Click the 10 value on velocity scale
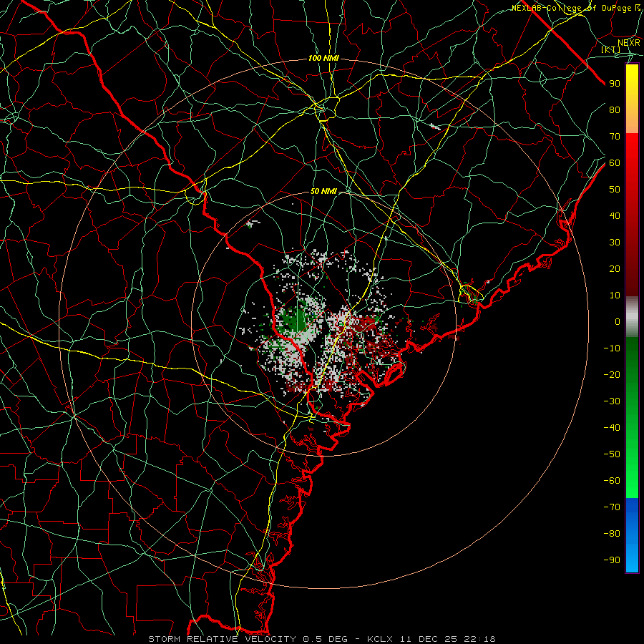This screenshot has width=644, height=644. (615, 296)
